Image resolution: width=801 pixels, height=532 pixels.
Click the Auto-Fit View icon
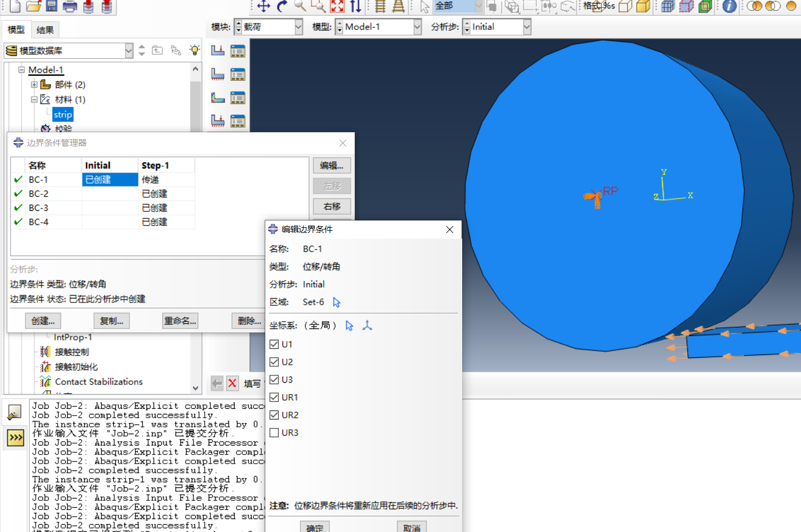[337, 6]
